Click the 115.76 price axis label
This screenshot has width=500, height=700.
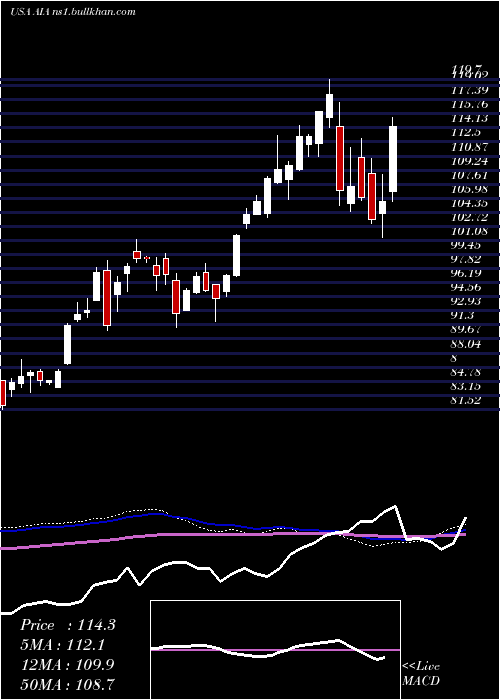470,104
